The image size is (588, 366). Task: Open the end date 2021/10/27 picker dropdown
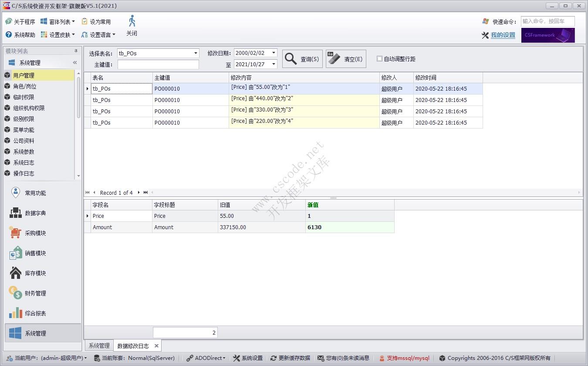(x=274, y=64)
